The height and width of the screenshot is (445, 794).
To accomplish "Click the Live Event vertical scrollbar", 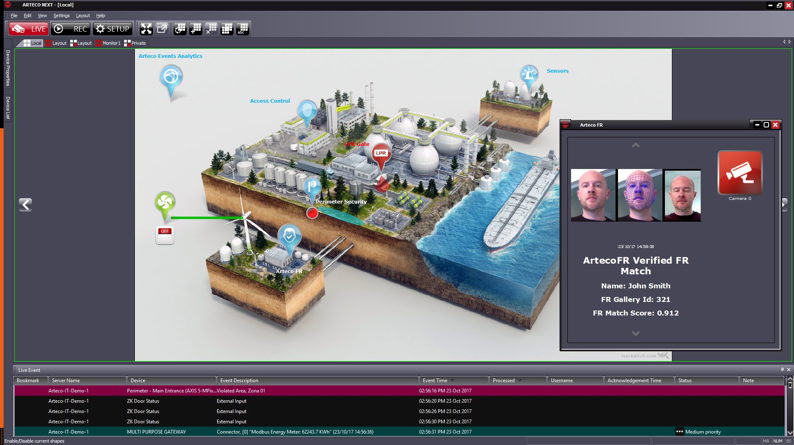I will pyautogui.click(x=789, y=404).
